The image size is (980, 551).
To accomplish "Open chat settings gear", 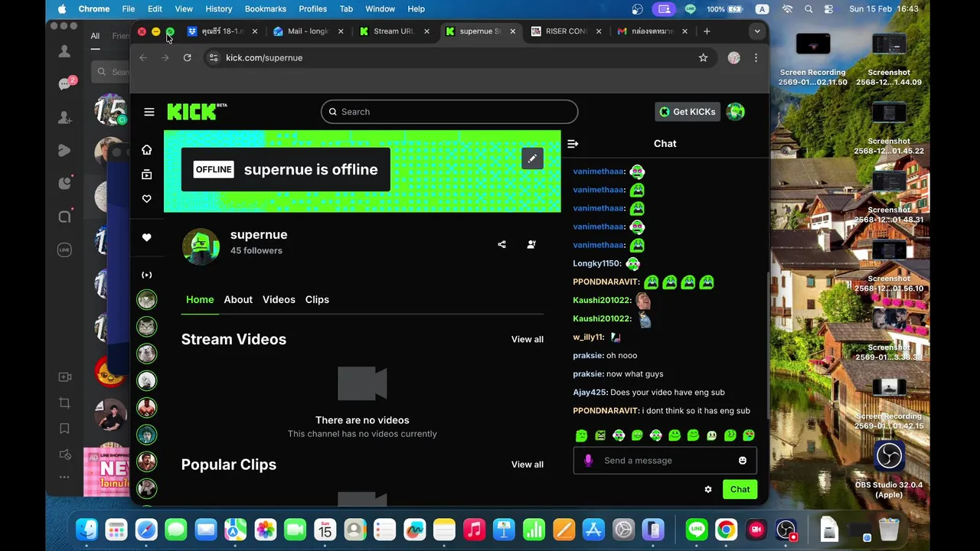I will tap(708, 489).
